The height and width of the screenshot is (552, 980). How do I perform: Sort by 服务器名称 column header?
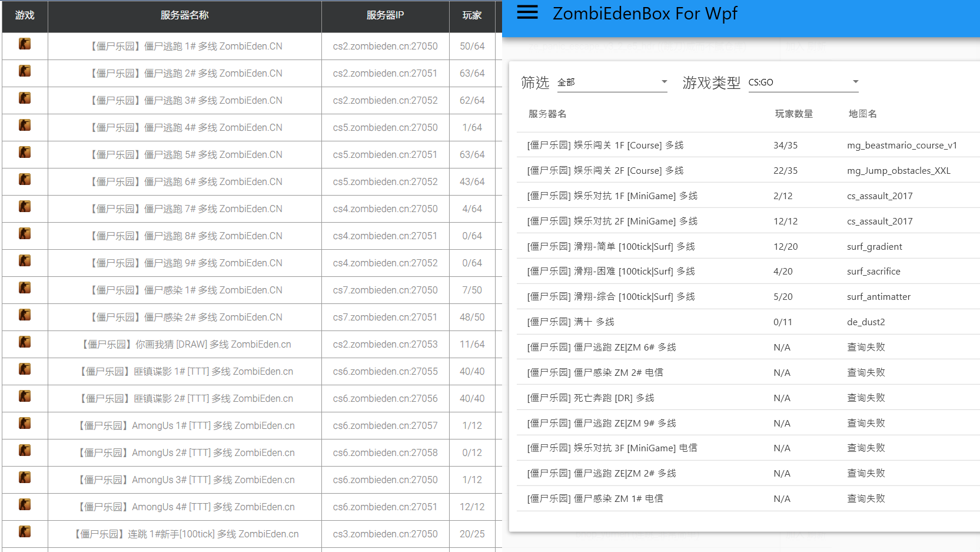click(x=185, y=15)
